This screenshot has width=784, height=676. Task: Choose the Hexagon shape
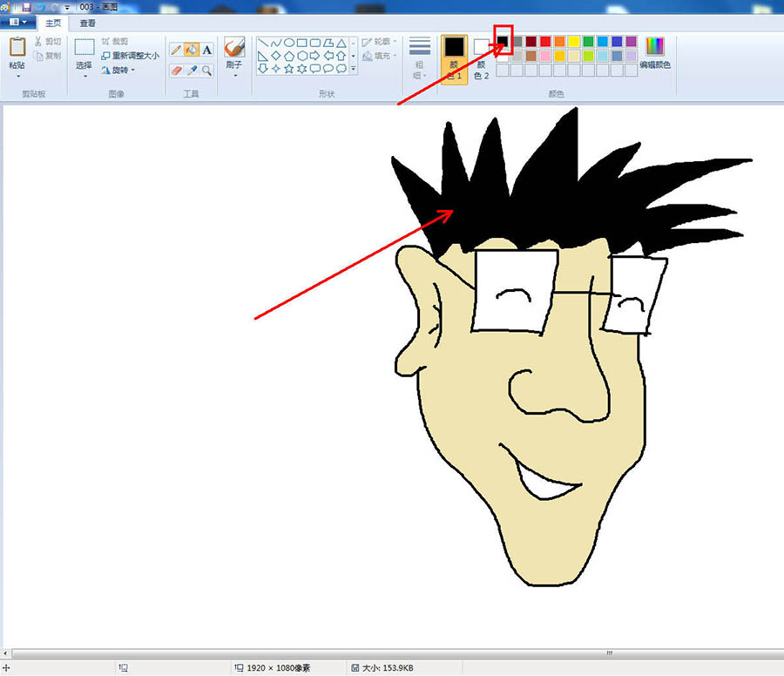pos(302,56)
